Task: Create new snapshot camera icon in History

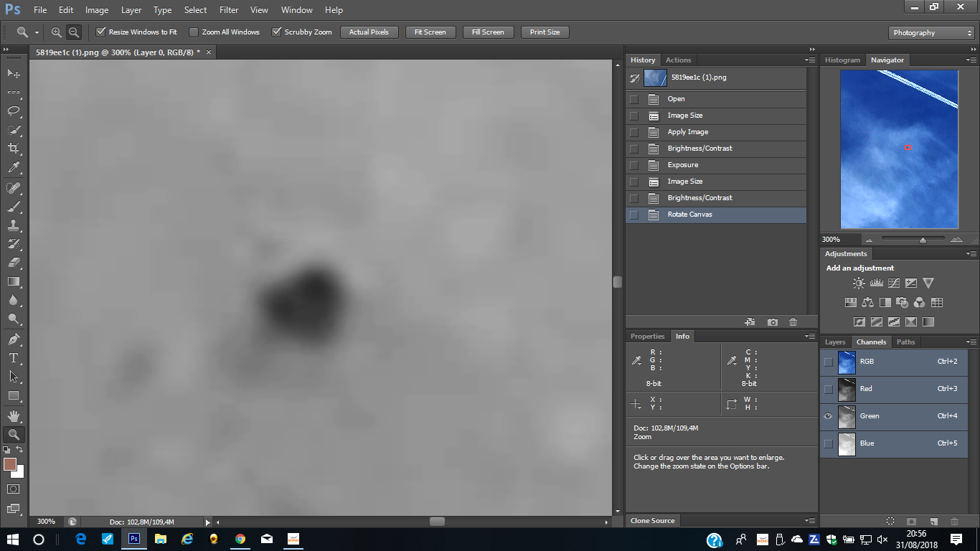Action: [772, 322]
